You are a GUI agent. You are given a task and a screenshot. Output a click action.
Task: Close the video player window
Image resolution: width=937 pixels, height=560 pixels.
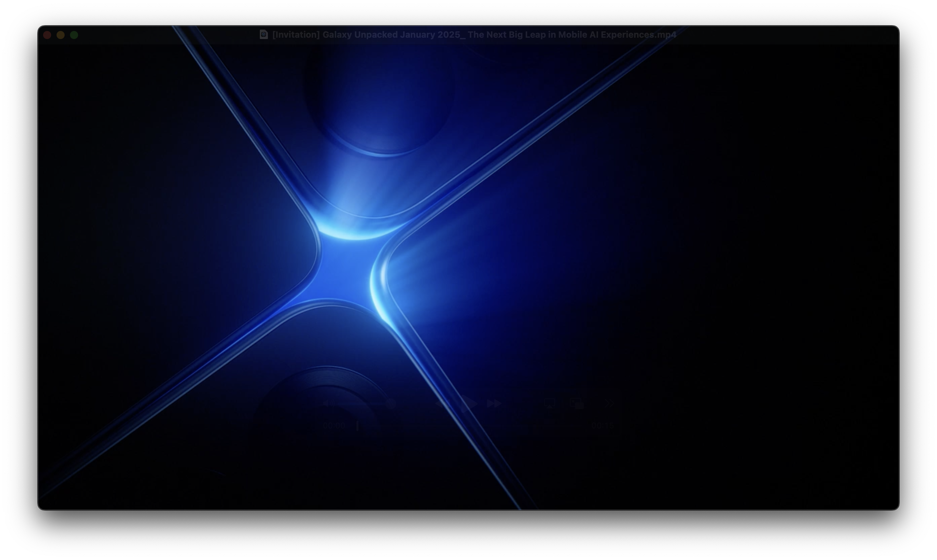pyautogui.click(x=47, y=35)
